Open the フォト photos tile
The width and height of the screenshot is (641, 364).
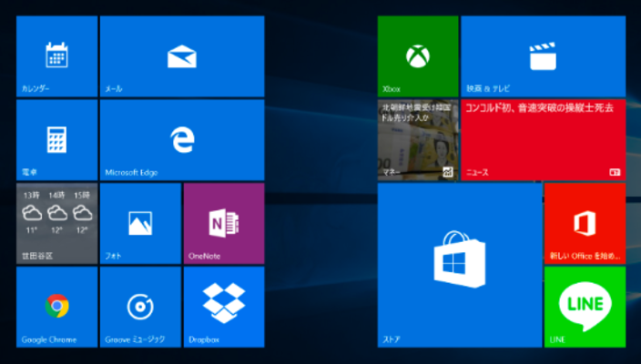click(x=140, y=224)
